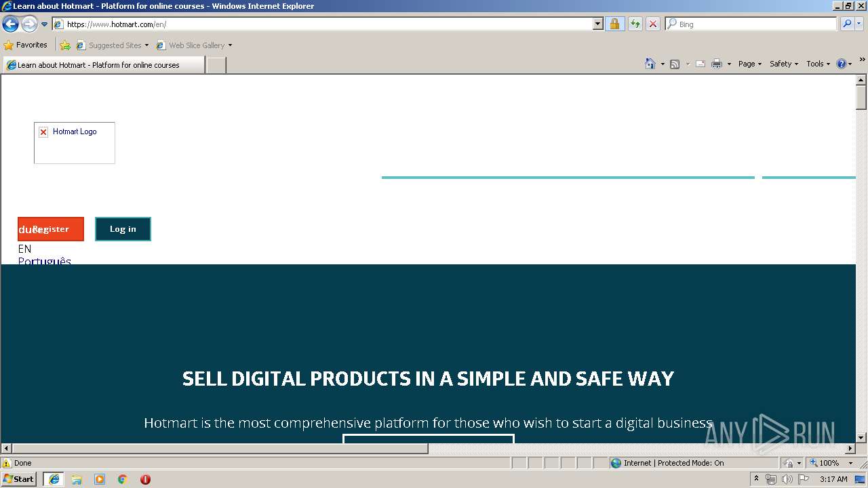Open the 100% zoom level button

coord(824,463)
